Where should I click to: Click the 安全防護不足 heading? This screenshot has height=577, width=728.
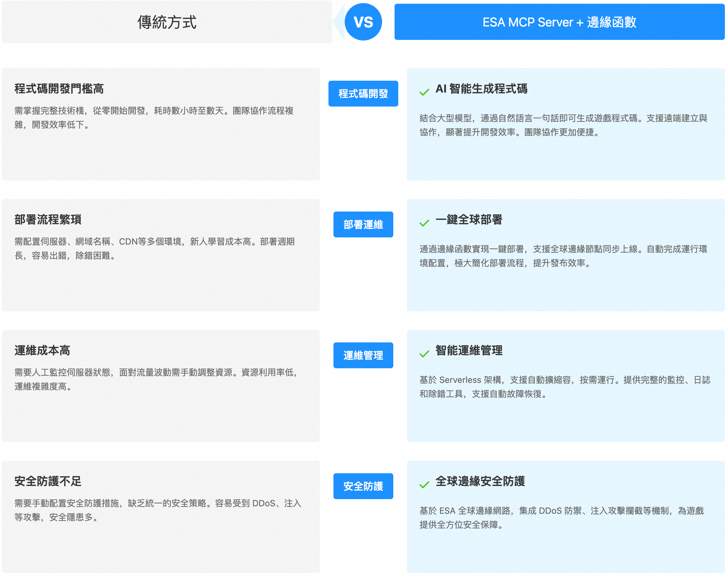click(48, 481)
